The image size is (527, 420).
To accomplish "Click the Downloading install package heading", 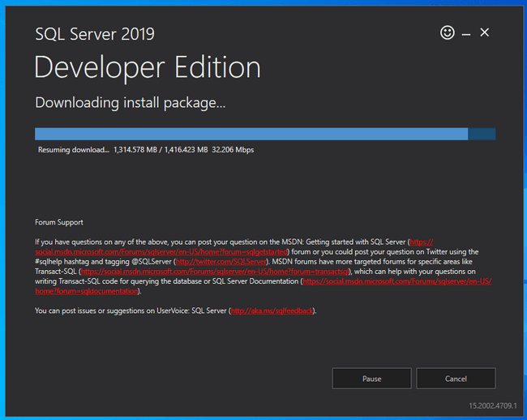I will 130,103.
